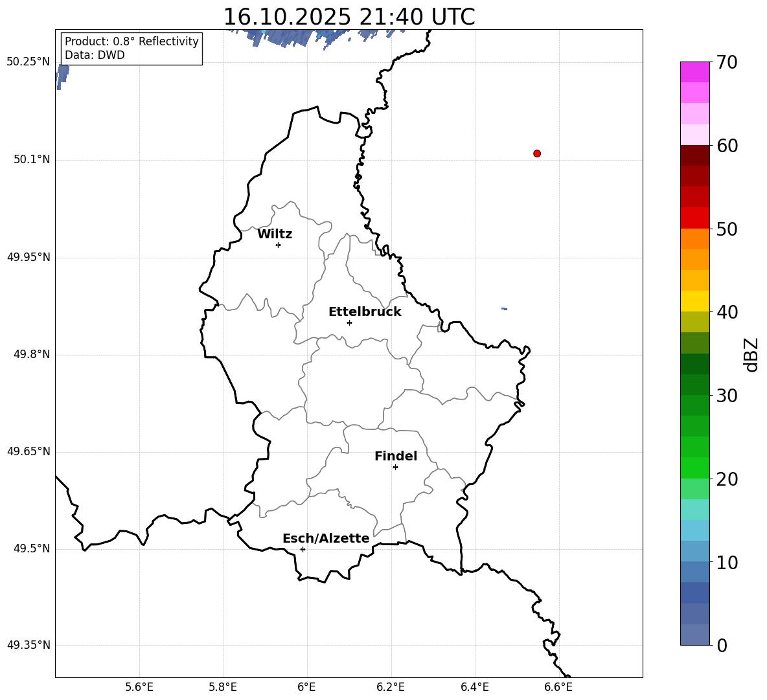Click the 30 tick label on colorbar
The image size is (767, 700).
point(727,396)
